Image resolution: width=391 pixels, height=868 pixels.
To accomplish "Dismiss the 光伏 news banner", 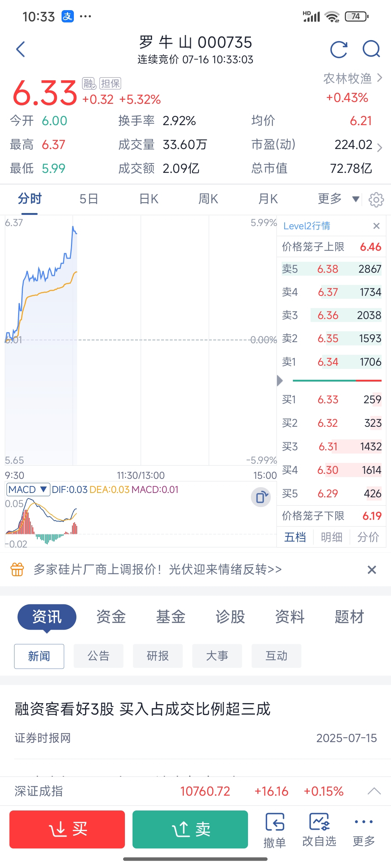I will click(x=372, y=570).
